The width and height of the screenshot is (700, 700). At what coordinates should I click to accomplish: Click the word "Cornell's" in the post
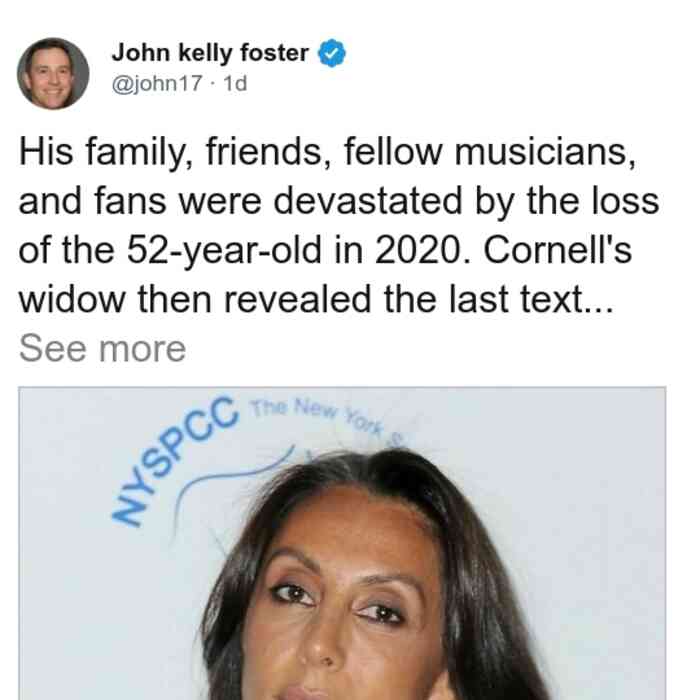[x=558, y=250]
